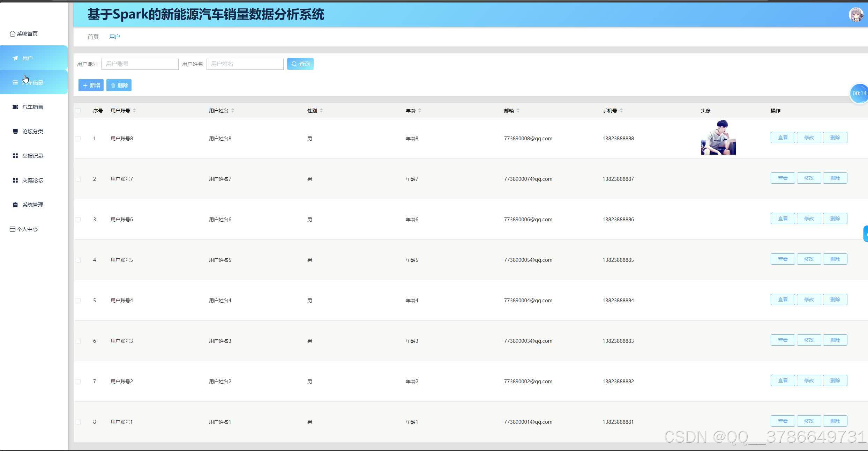Check the box for row 用户账号8
Image resolution: width=868 pixels, height=451 pixels.
[x=78, y=139]
